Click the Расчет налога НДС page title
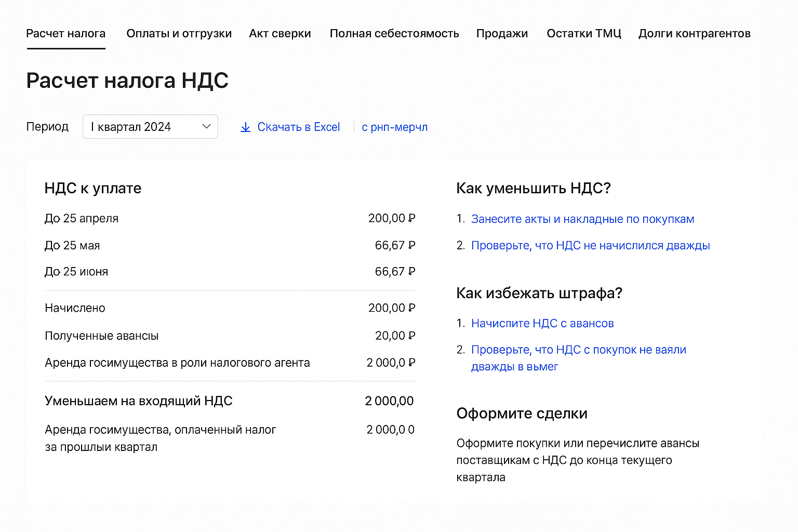This screenshot has width=798, height=532. coord(127,80)
